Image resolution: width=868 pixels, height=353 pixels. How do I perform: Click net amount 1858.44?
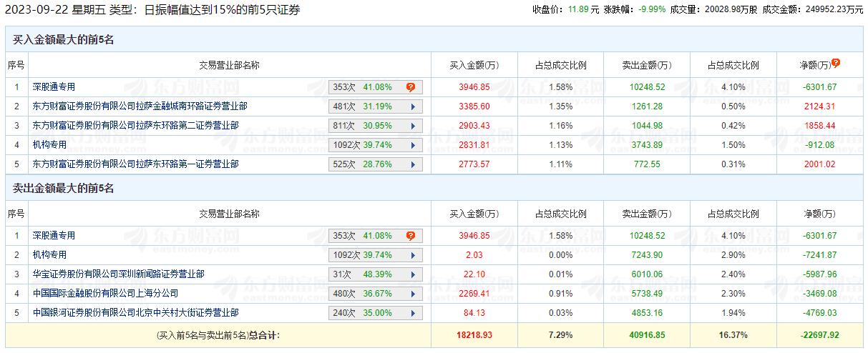(819, 126)
